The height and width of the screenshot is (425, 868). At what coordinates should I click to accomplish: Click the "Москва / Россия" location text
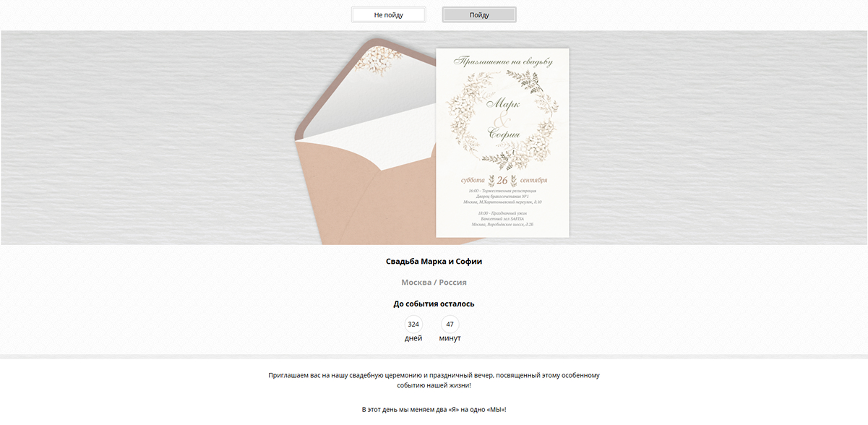pos(434,283)
